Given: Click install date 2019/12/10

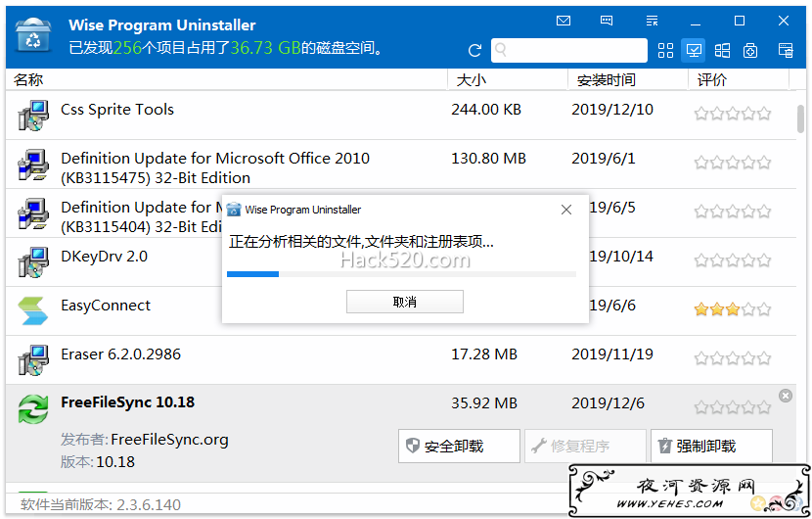Looking at the screenshot, I should 612,110.
